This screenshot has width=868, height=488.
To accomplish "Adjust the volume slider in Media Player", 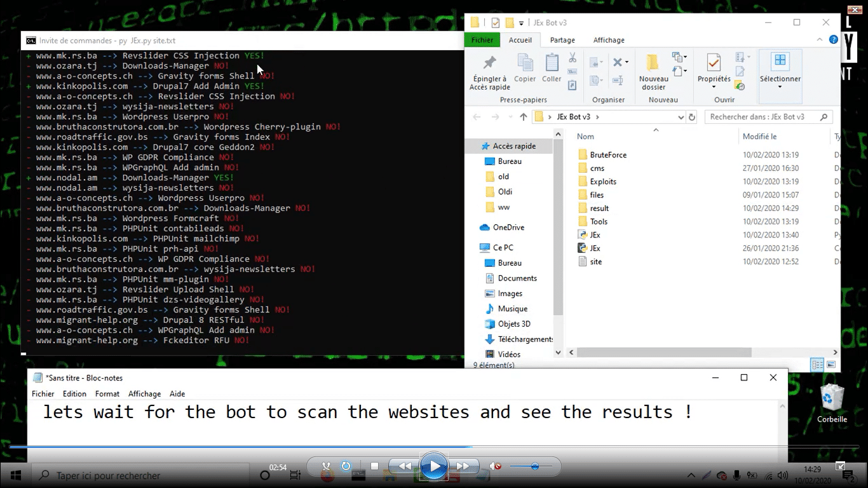I will tap(534, 466).
